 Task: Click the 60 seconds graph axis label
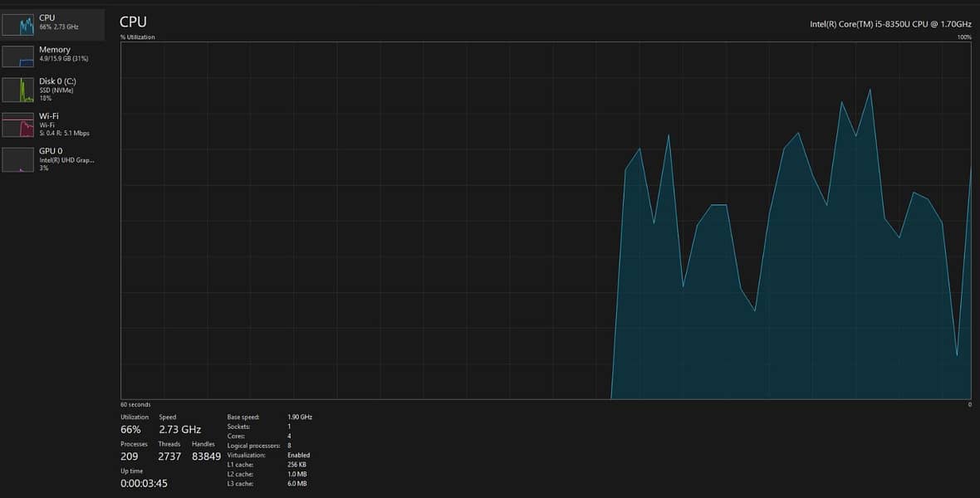[135, 404]
